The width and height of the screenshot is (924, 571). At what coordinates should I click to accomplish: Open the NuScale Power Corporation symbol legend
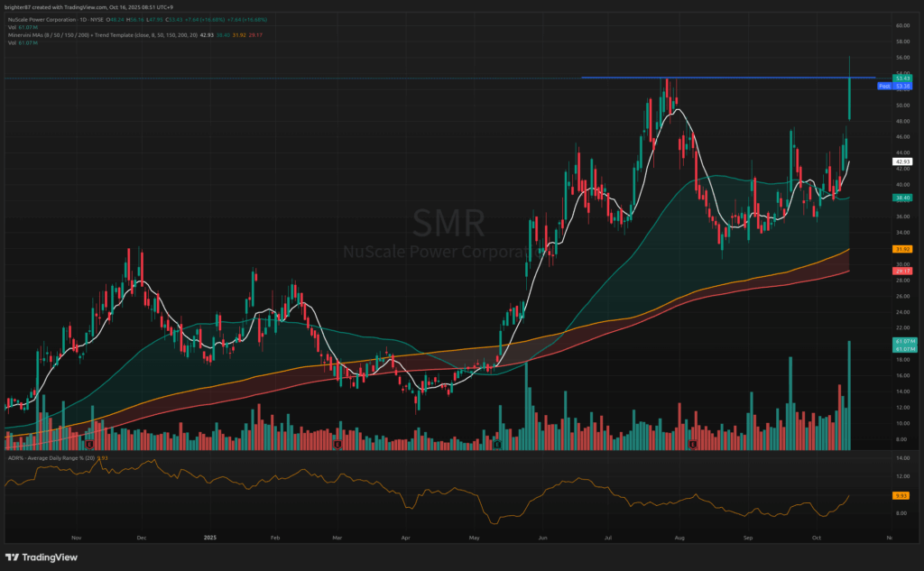click(x=45, y=19)
